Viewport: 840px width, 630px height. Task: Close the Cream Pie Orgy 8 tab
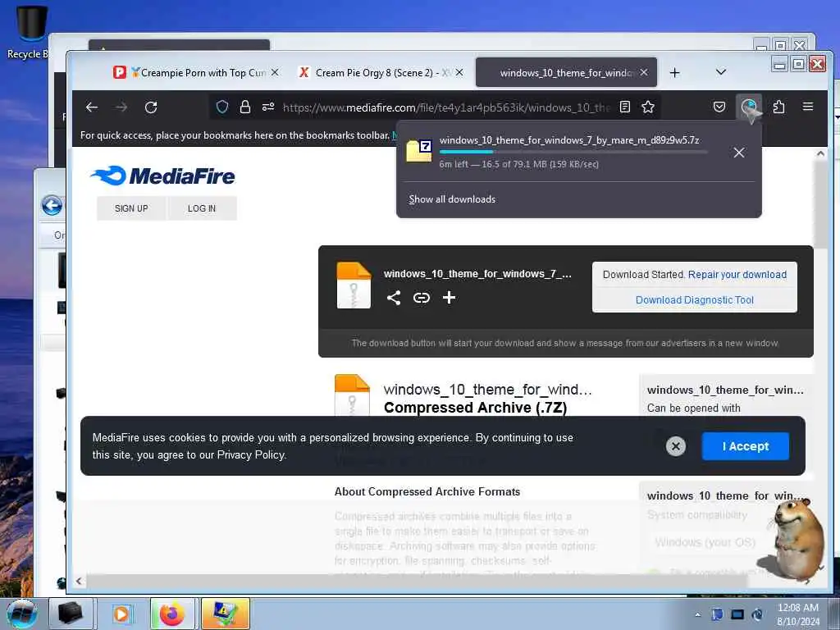[x=459, y=72]
